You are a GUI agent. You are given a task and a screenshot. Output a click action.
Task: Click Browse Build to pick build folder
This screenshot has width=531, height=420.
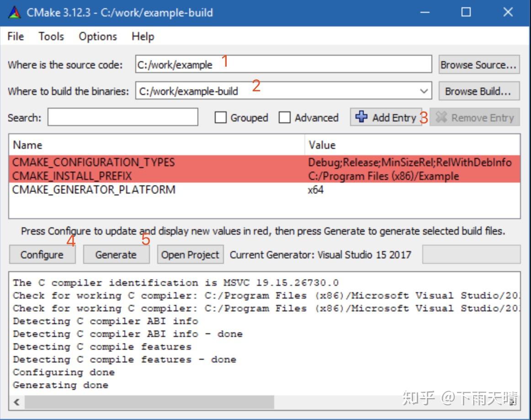pos(479,91)
